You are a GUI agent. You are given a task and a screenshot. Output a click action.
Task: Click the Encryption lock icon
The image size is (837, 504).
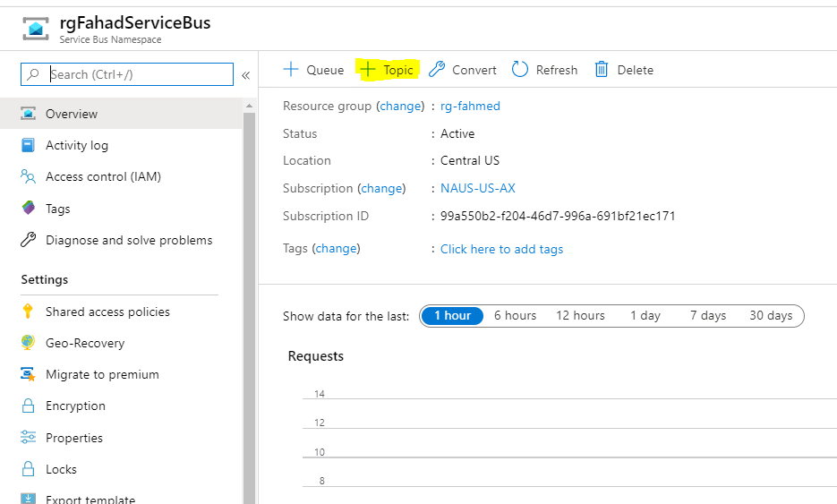click(29, 406)
